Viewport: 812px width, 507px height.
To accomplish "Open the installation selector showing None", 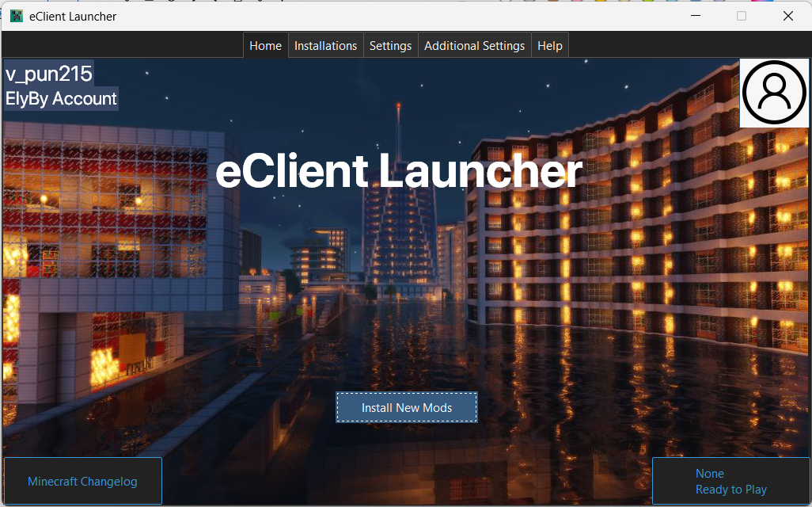I will tap(709, 473).
